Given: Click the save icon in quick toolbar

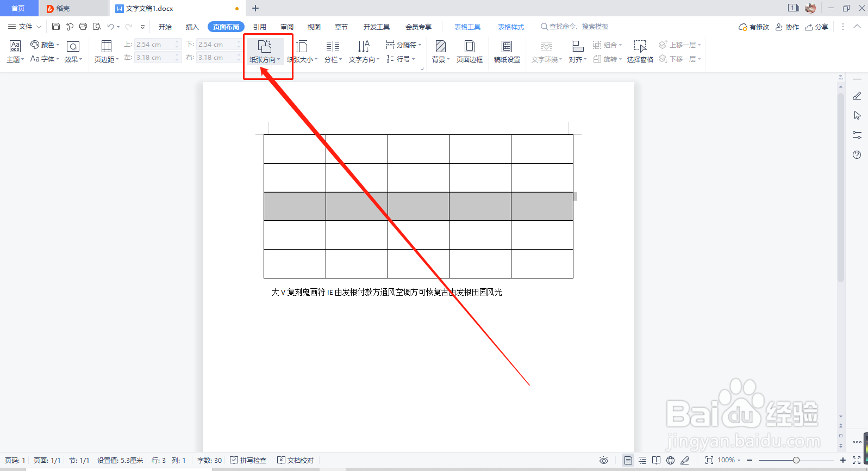Looking at the screenshot, I should point(56,26).
